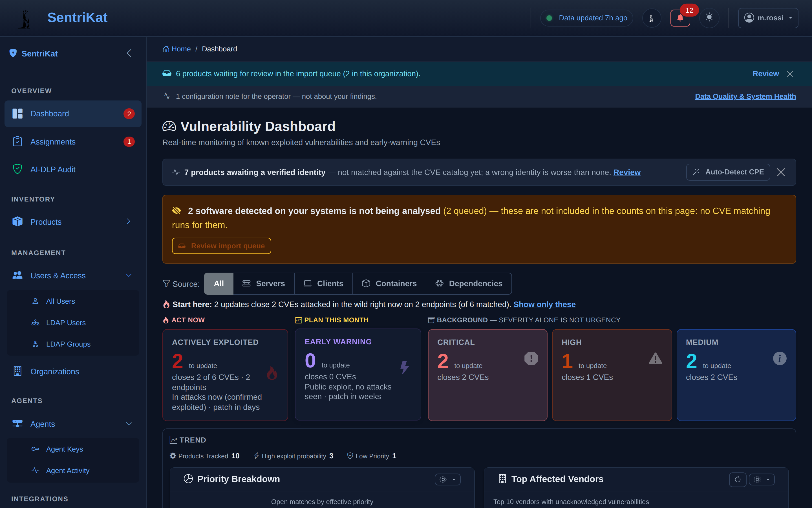The width and height of the screenshot is (812, 508).
Task: Open Agent Activity
Action: pyautogui.click(x=73, y=470)
